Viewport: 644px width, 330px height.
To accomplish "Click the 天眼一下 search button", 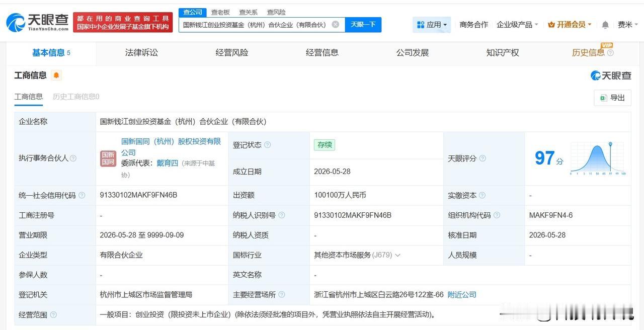I will pyautogui.click(x=363, y=25).
